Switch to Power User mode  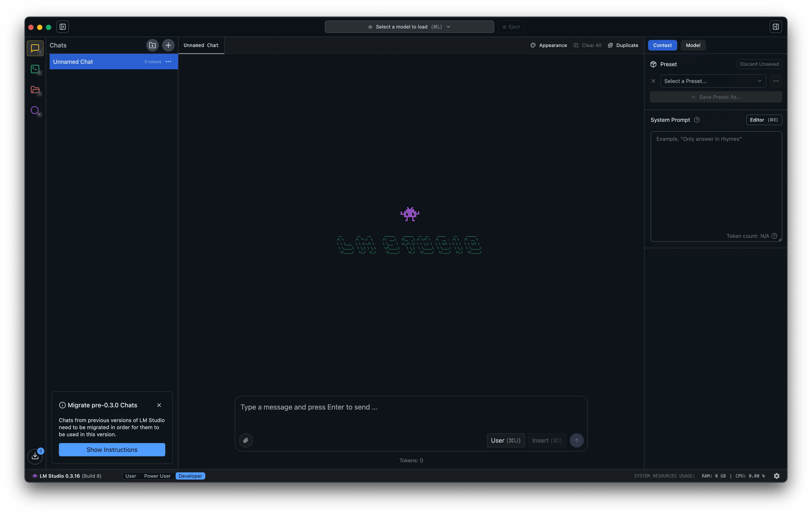point(157,476)
